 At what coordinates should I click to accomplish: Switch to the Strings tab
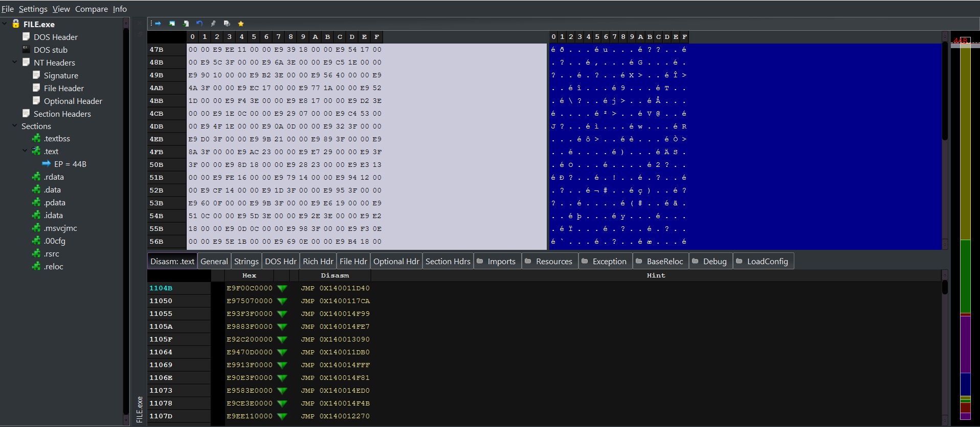click(x=247, y=261)
